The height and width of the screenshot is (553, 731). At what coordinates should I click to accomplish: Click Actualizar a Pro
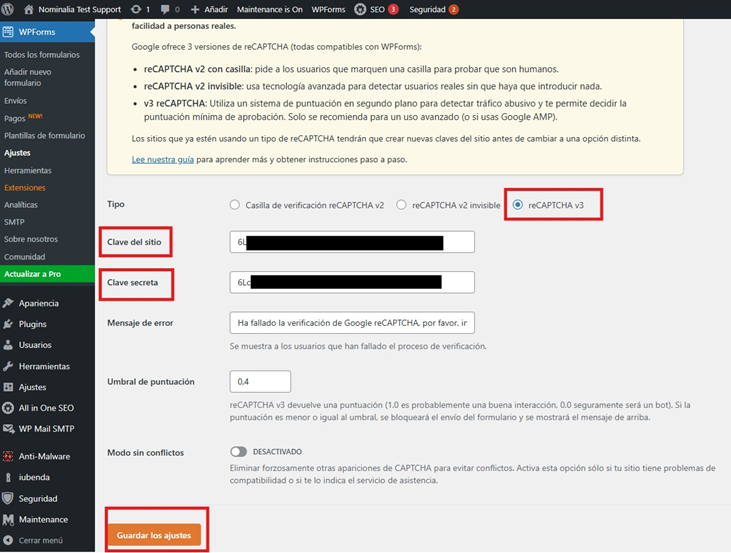(47, 274)
